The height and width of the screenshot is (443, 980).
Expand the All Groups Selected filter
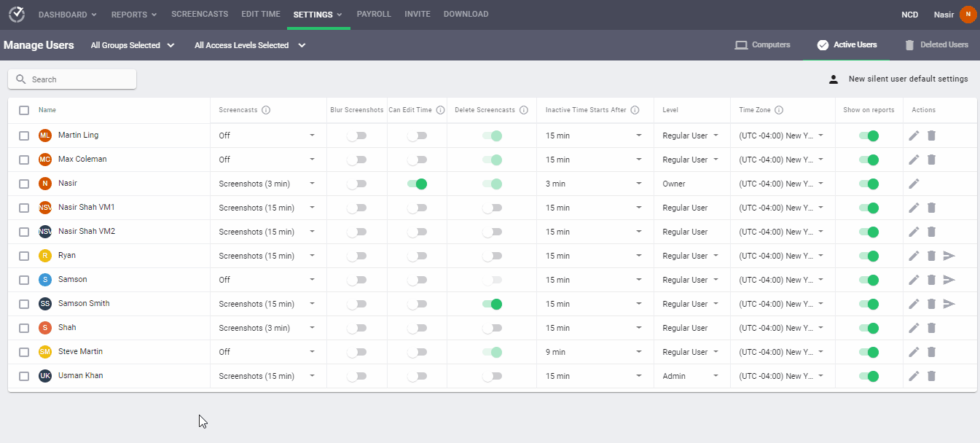pyautogui.click(x=132, y=44)
